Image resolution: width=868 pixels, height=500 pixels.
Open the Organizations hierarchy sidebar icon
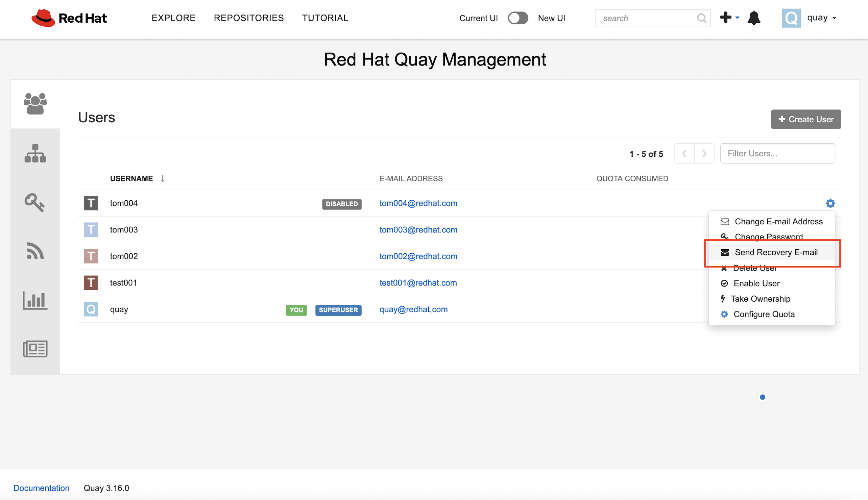pos(35,153)
